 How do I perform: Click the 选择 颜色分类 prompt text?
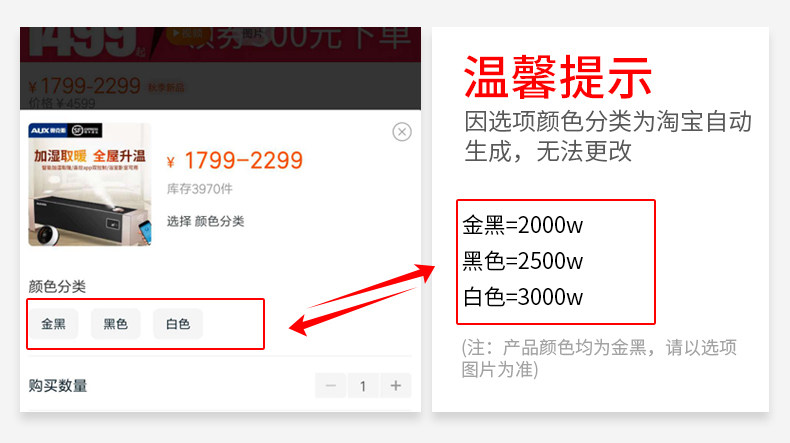[x=206, y=221]
